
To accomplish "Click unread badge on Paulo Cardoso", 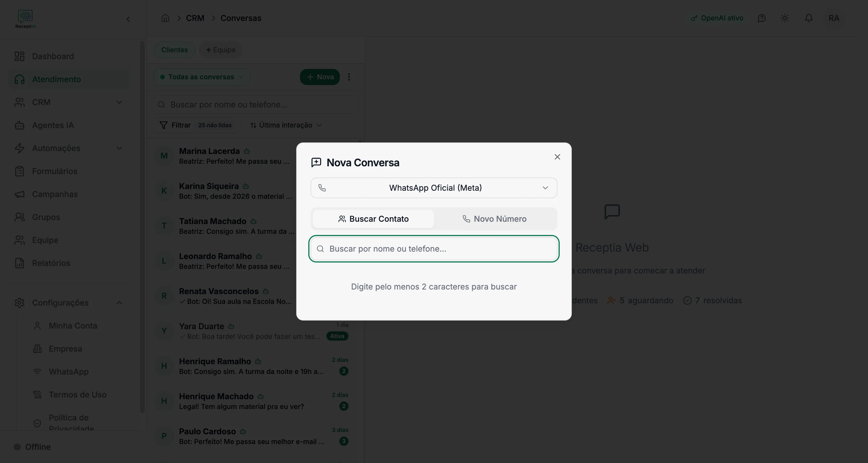I will pyautogui.click(x=344, y=441).
